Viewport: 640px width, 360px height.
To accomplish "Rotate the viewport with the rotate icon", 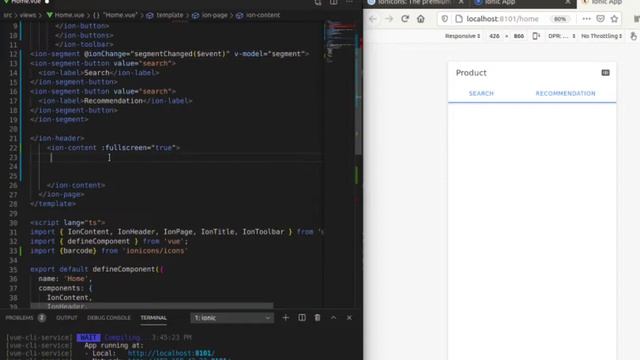I will tap(536, 36).
